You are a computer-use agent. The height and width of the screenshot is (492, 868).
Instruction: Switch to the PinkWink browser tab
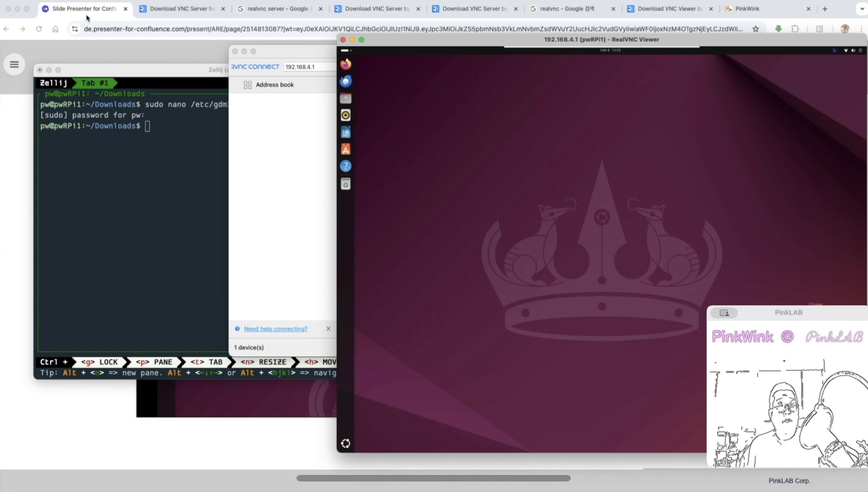(x=747, y=9)
